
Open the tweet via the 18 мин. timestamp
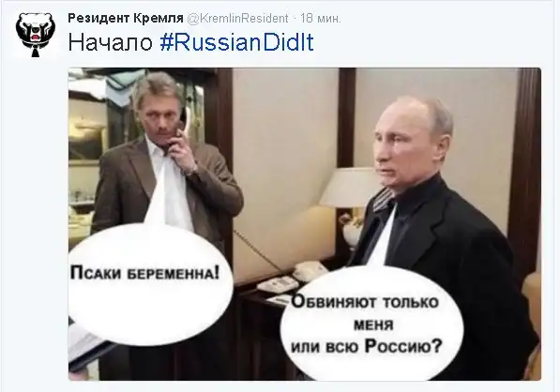321,18
